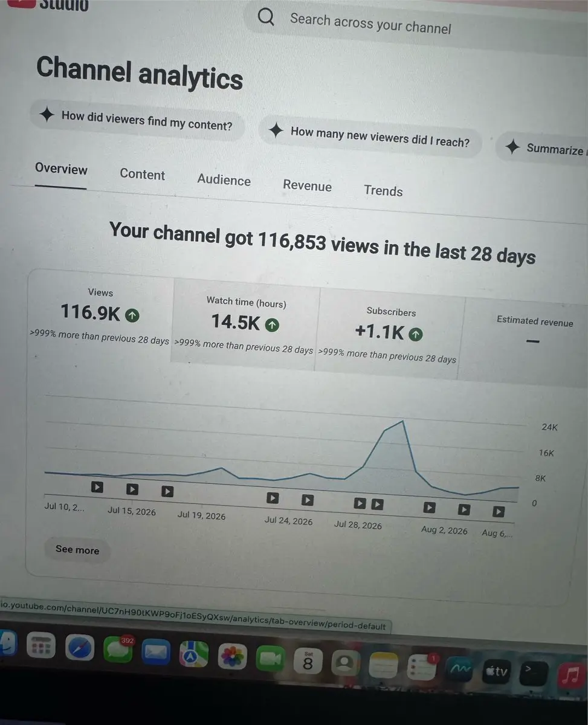
Task: Open video marker just before Jul 24, 2026
Action: coord(273,498)
